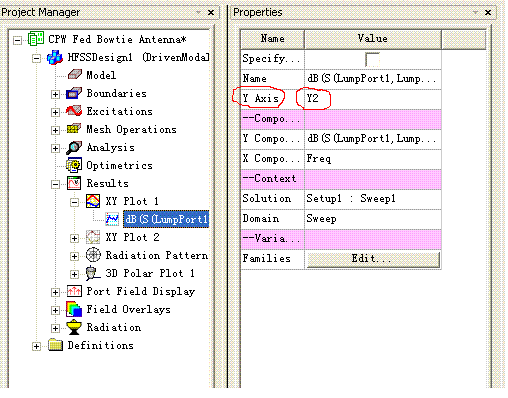Expand the Analysis node
This screenshot has height=398, width=508.
click(x=55, y=149)
